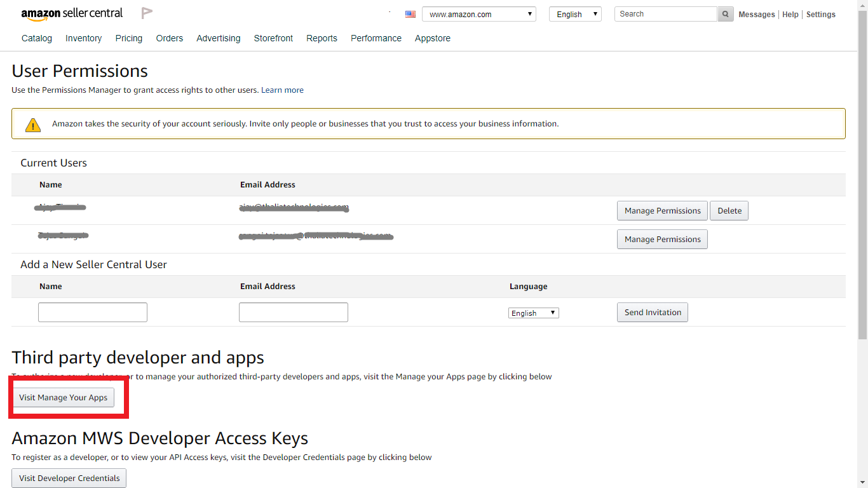Viewport: 868px width, 488px height.
Task: Open the Appstore menu
Action: (433, 38)
